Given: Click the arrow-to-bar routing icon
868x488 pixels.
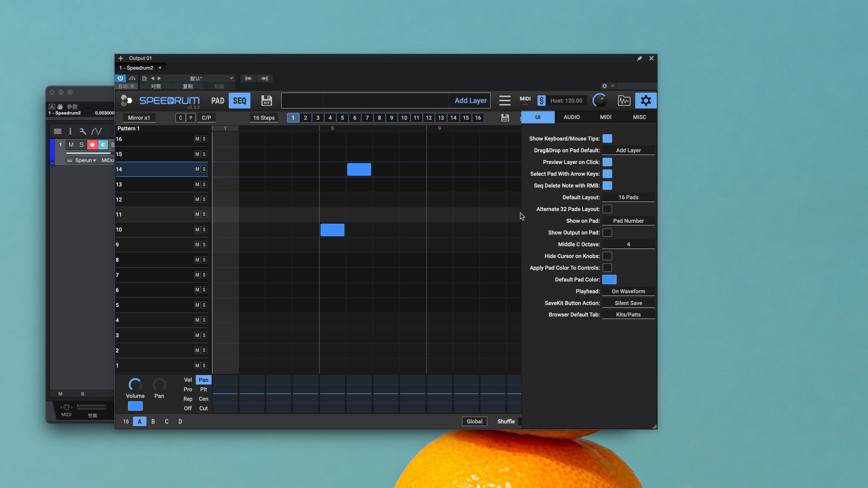Looking at the screenshot, I should [264, 78].
